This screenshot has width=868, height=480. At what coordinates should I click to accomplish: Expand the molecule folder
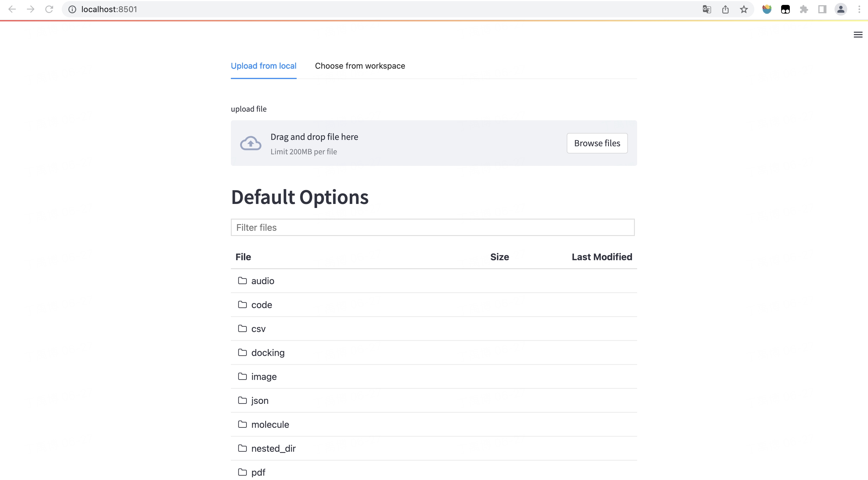270,424
